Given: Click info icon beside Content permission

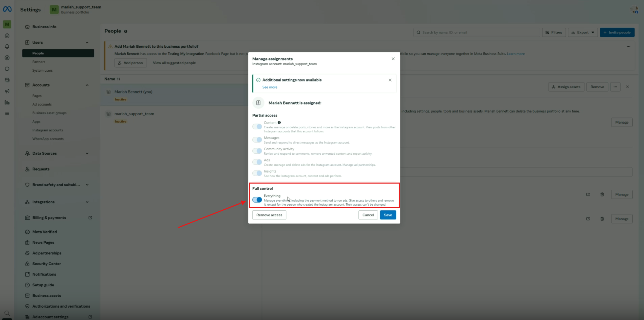Looking at the screenshot, I should tap(279, 123).
